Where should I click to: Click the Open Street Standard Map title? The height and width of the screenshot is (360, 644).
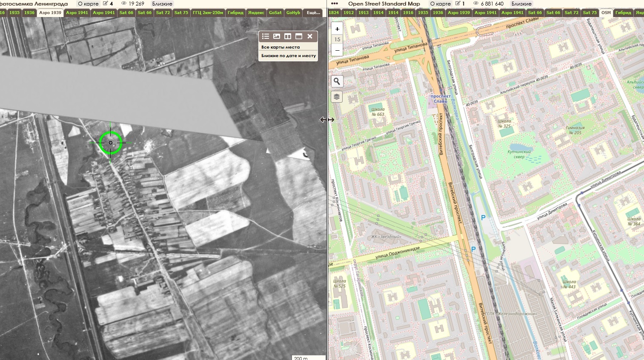click(x=384, y=3)
